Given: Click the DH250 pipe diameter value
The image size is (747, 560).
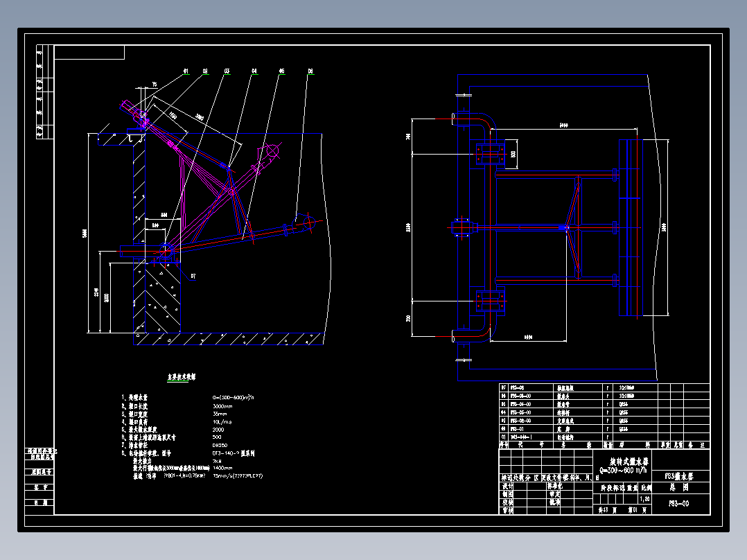Looking at the screenshot, I should (220, 445).
